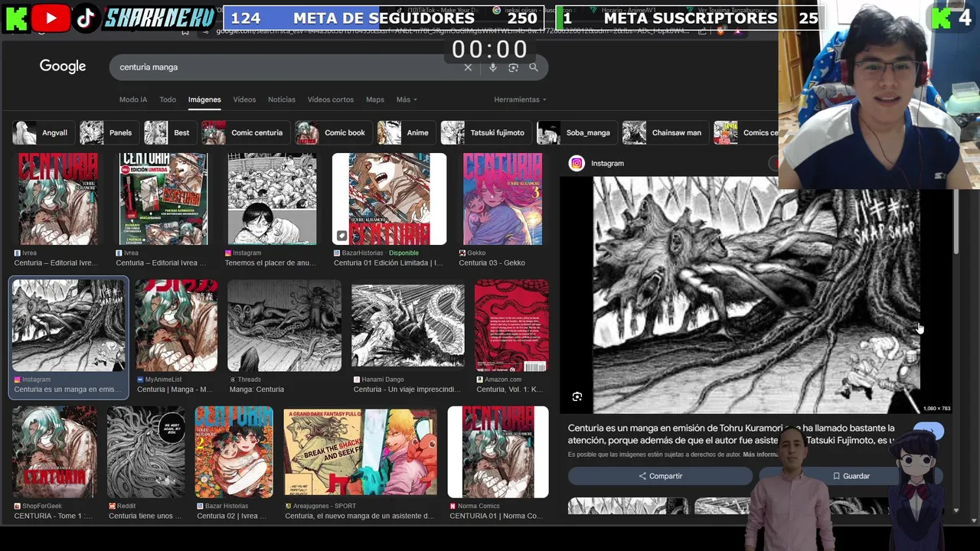Open Google Lens image search icon
Image resolution: width=980 pixels, height=551 pixels.
pyautogui.click(x=513, y=67)
